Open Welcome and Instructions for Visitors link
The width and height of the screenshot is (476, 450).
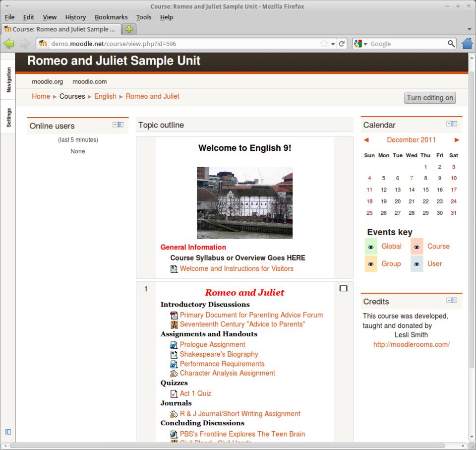(x=237, y=268)
